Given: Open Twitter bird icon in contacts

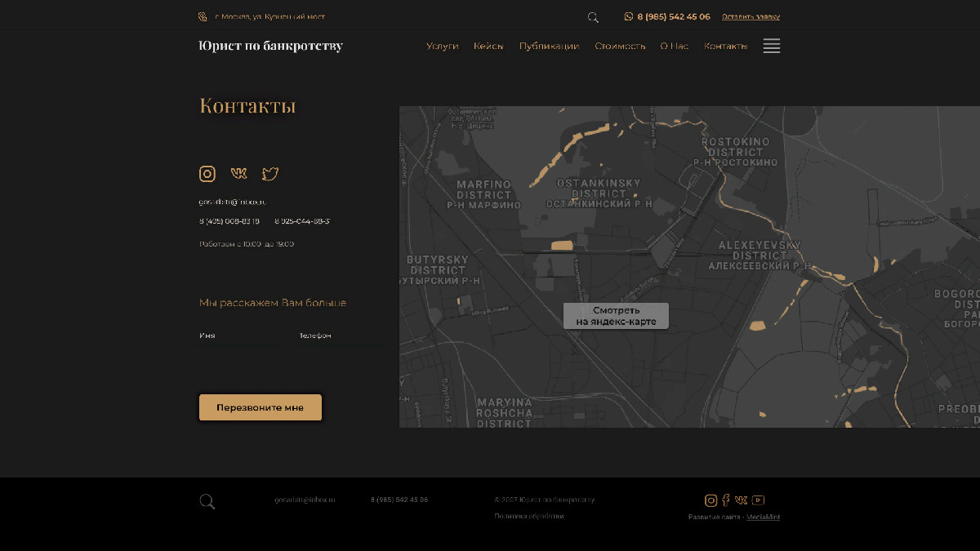Looking at the screenshot, I should (270, 174).
